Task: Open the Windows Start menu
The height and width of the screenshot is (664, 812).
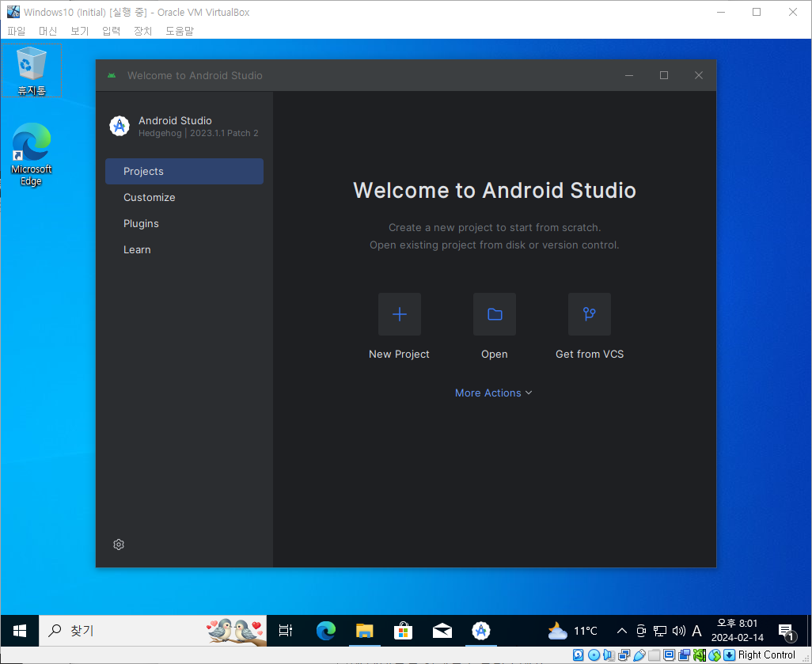Action: 20,630
